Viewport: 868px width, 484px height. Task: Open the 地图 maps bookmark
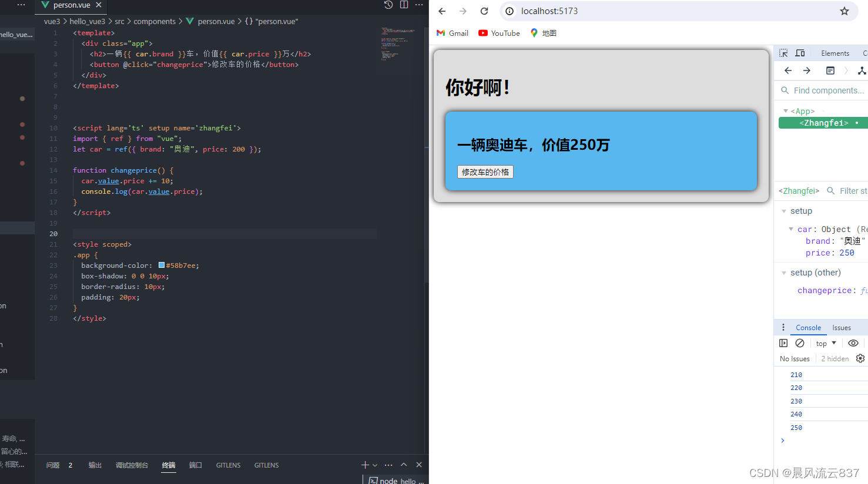[543, 33]
